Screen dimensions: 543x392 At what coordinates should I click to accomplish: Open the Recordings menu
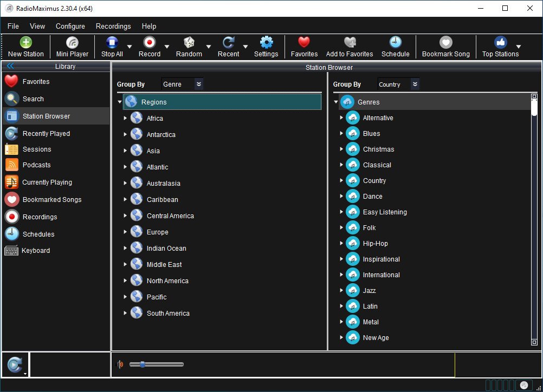[x=113, y=26]
